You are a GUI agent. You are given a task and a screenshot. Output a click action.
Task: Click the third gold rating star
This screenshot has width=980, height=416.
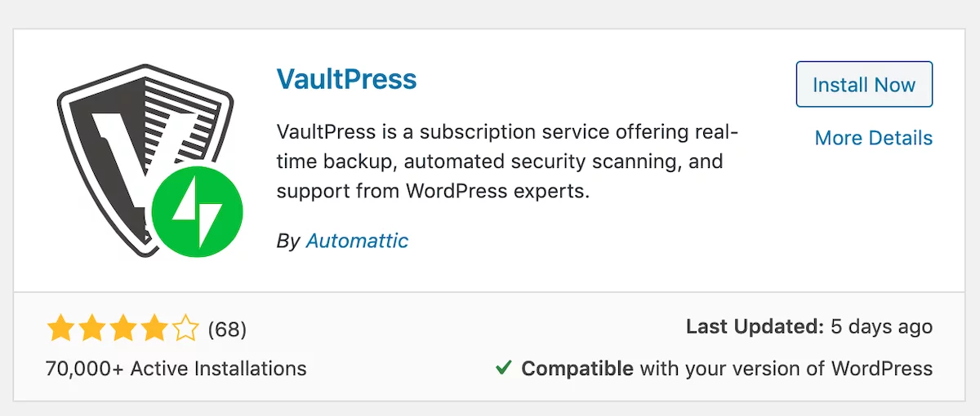(x=122, y=330)
